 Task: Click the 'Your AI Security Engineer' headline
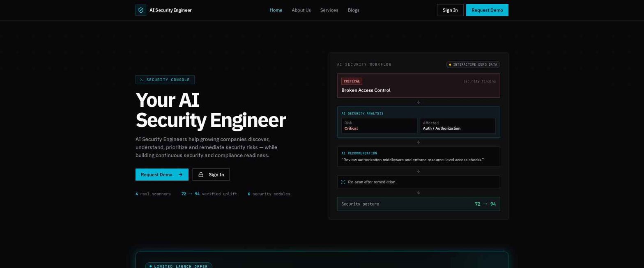[211, 110]
